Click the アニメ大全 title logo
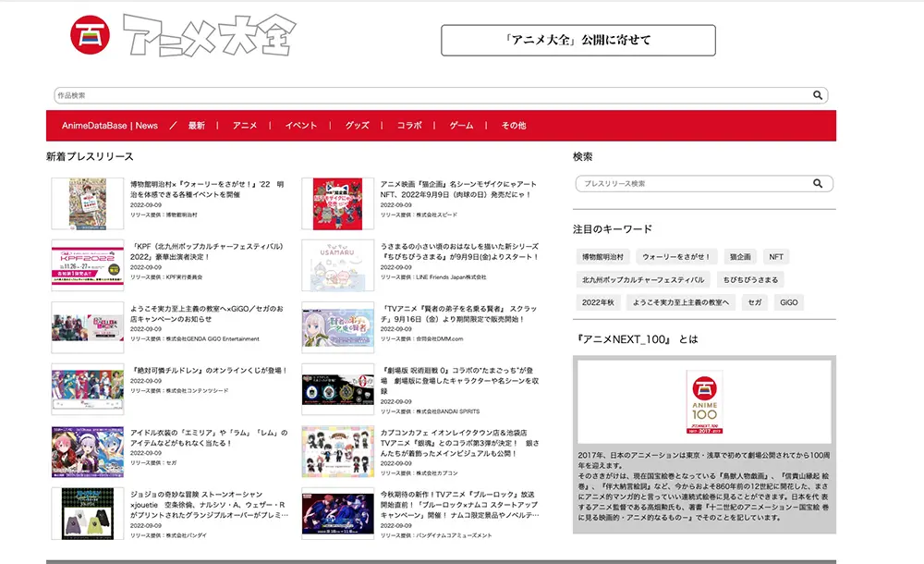Screen dimensions: 924x564 [209, 35]
